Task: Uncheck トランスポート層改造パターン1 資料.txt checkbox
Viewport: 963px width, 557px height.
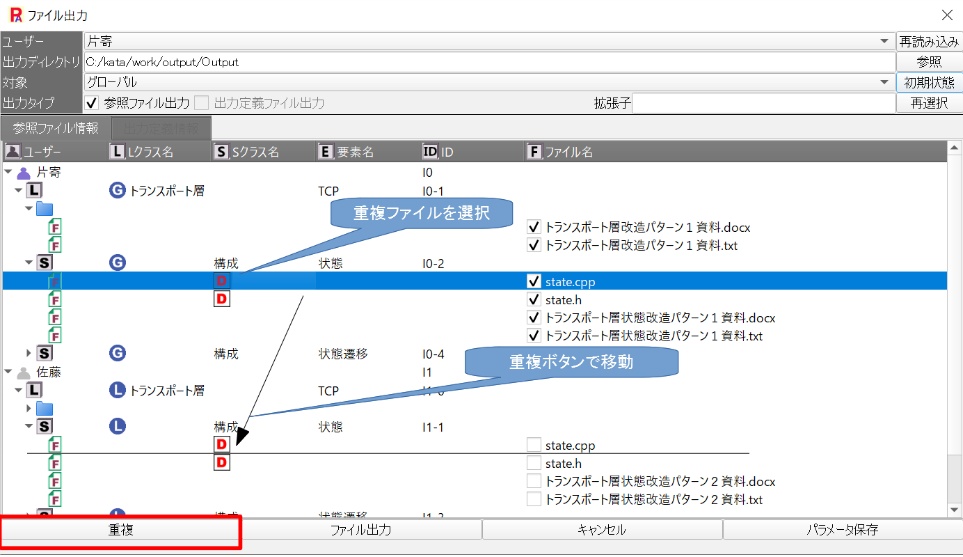Action: (534, 245)
